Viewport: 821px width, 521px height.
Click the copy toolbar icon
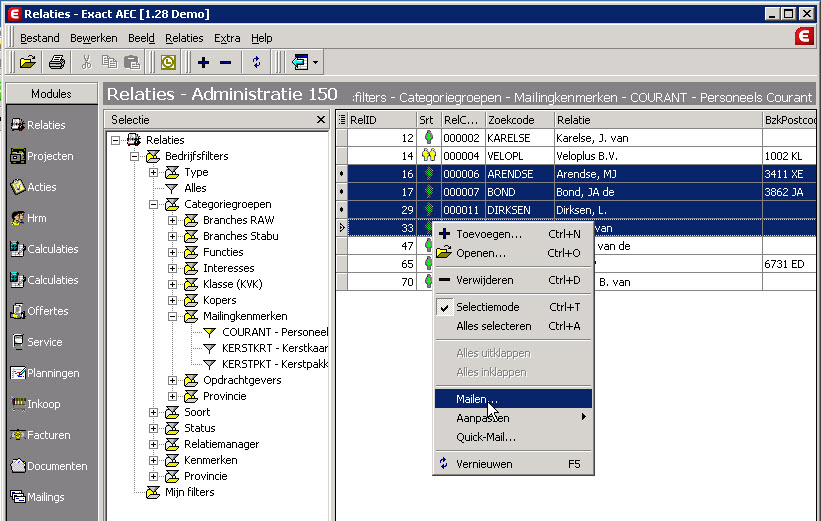[x=109, y=62]
